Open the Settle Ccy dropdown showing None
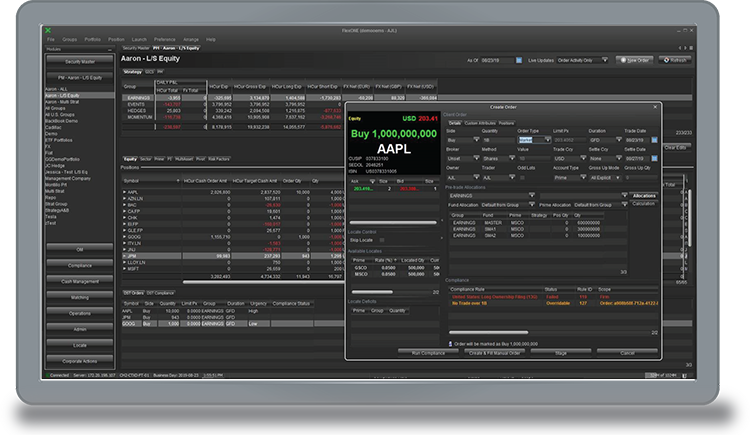The width and height of the screenshot is (750, 435). 618,158
